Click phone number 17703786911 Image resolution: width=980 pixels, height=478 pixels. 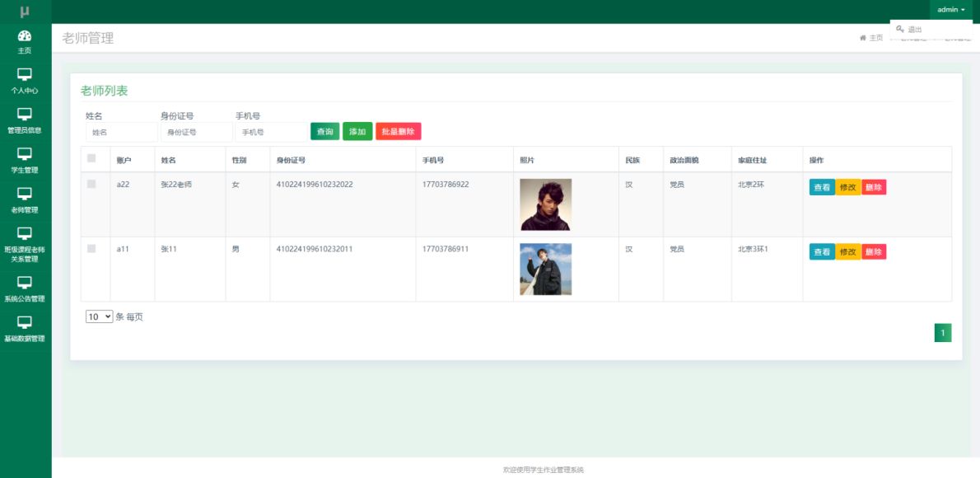pos(446,249)
